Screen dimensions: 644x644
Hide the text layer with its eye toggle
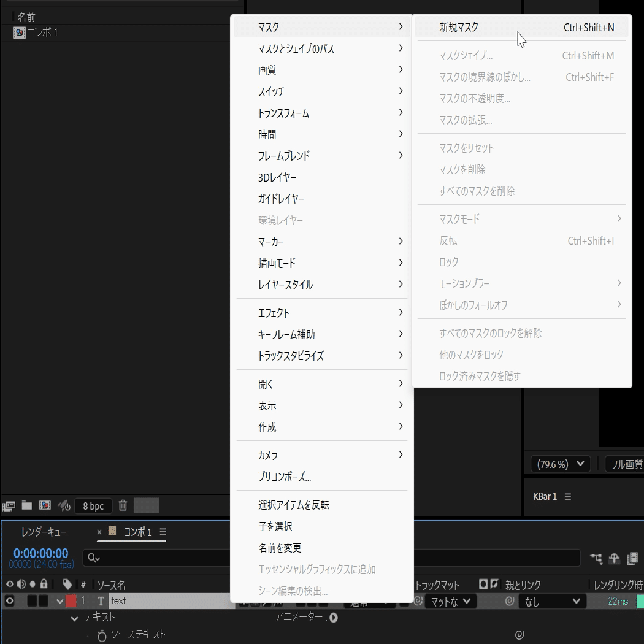9,601
